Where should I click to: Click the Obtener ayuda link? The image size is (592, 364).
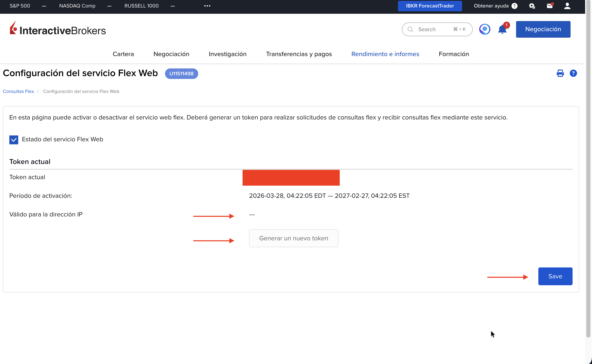pos(491,6)
